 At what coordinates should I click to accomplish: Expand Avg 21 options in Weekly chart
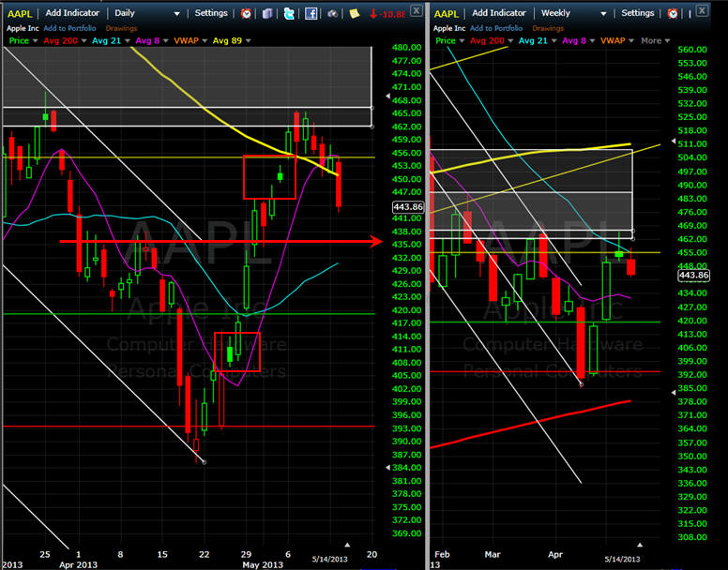pos(554,41)
